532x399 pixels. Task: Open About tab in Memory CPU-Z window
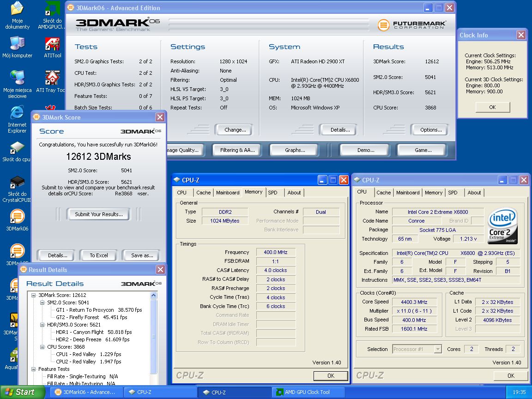[294, 193]
